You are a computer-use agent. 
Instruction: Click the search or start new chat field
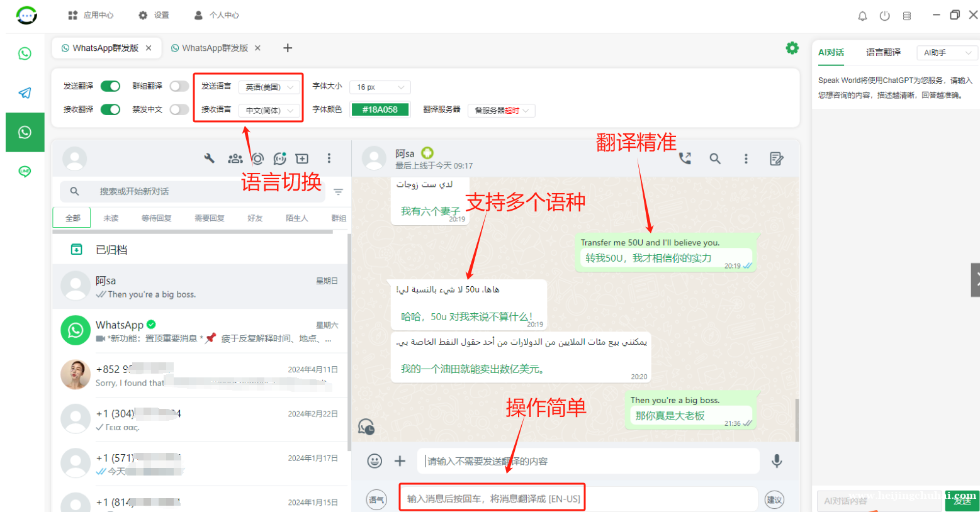pyautogui.click(x=193, y=191)
